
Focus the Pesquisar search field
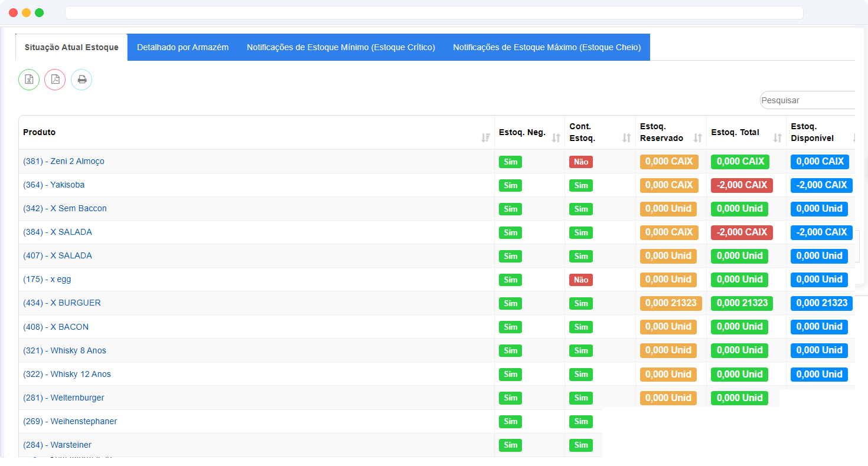click(x=807, y=100)
